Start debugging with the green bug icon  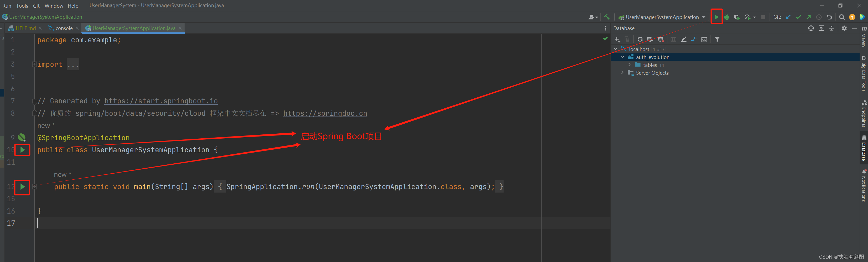point(727,17)
